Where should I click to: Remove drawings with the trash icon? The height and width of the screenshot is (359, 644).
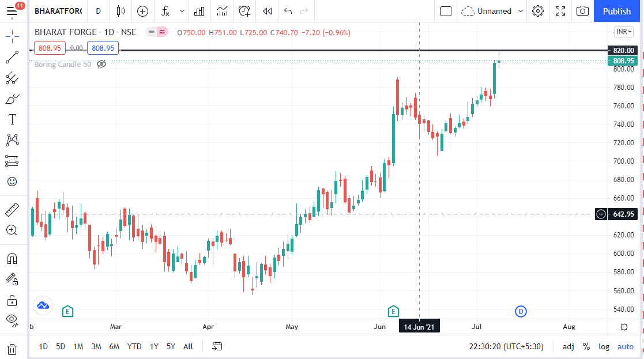12,349
